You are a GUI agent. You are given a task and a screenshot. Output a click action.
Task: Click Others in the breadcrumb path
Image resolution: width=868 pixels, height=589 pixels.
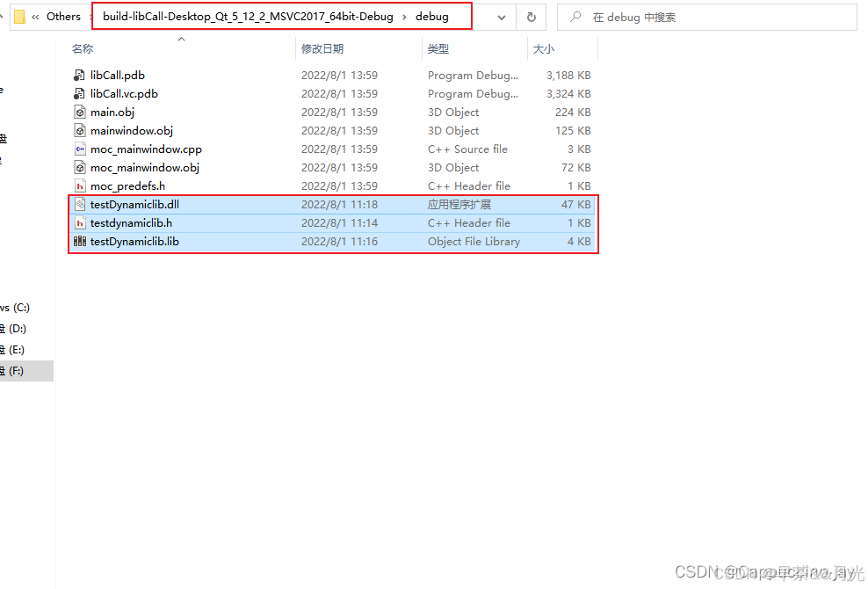click(x=63, y=17)
